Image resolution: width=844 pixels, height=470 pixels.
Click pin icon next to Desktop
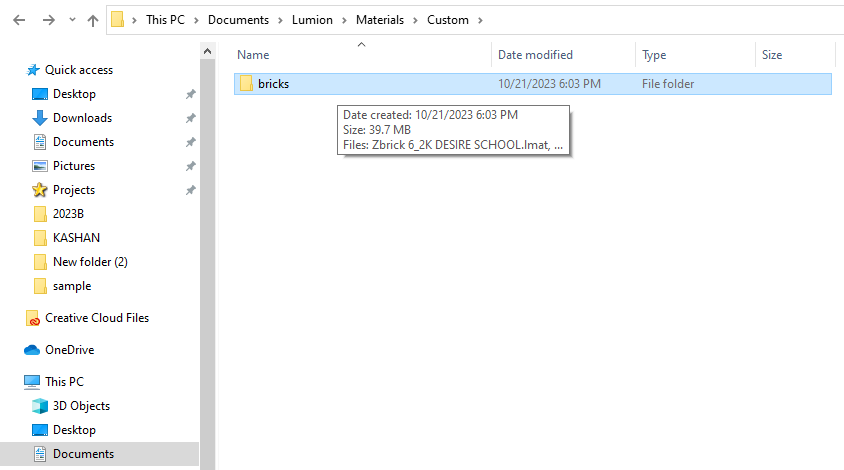coord(191,94)
